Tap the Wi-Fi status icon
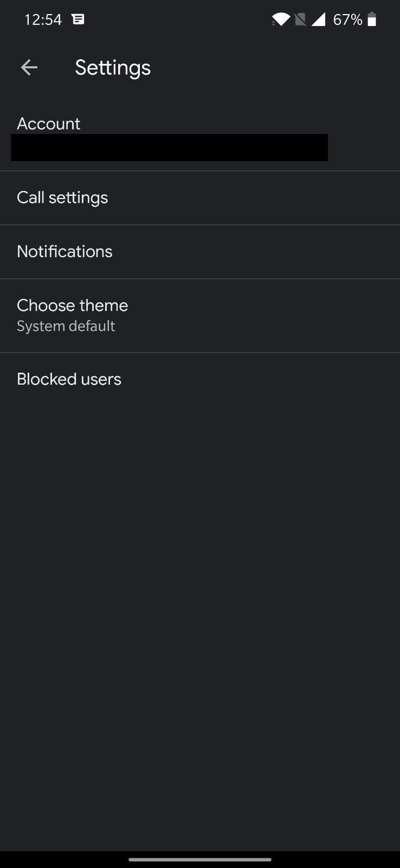This screenshot has width=400, height=868. [x=280, y=20]
